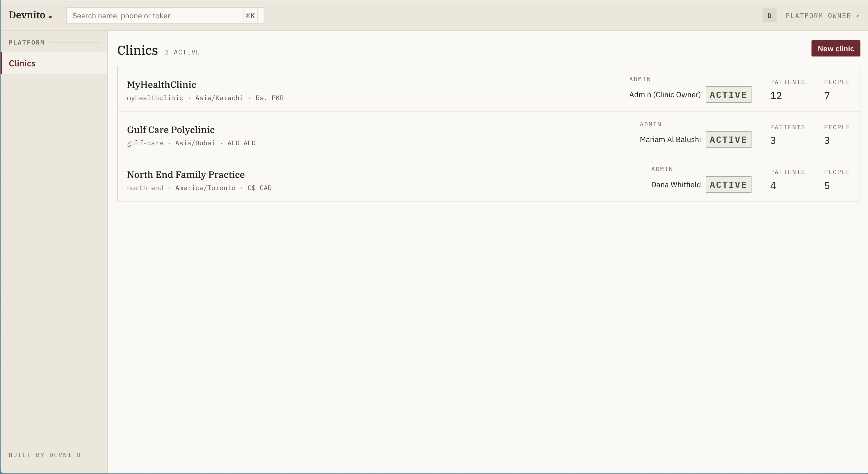The image size is (868, 474).
Task: Click the gulf-care · Asia/Dubai details line
Action: [x=191, y=143]
